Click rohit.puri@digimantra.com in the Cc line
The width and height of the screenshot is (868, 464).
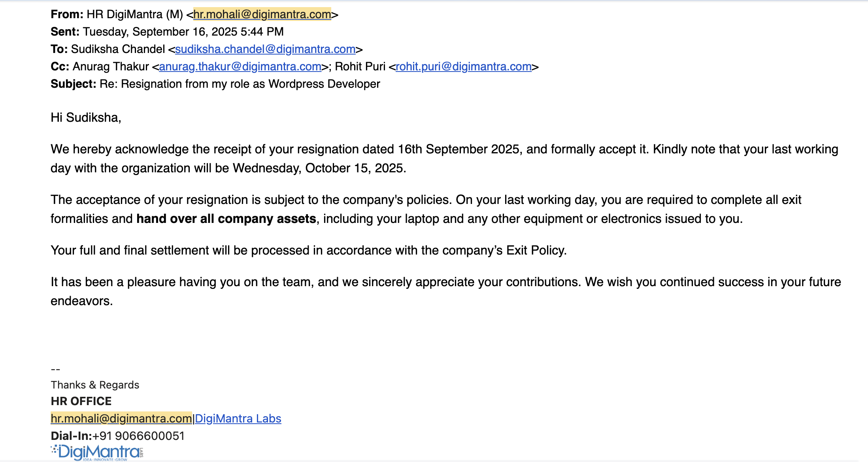click(x=463, y=67)
